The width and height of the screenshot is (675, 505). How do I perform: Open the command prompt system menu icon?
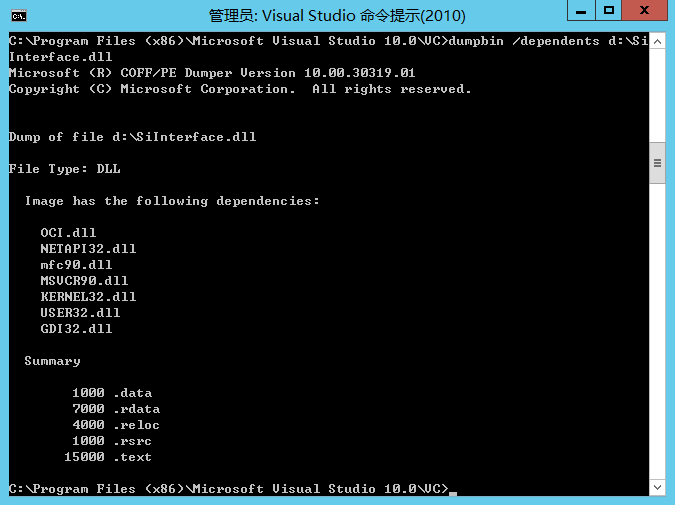pyautogui.click(x=19, y=15)
